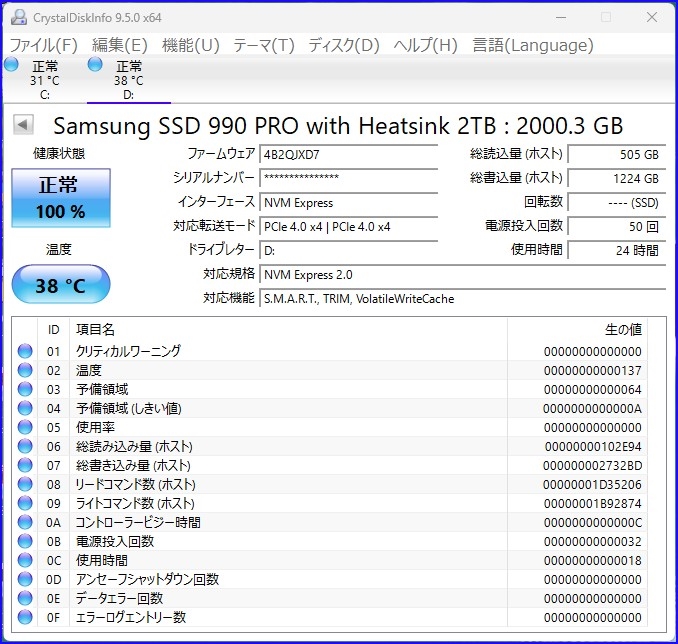Click the previous disk arrow button
The height and width of the screenshot is (644, 678).
[23, 125]
